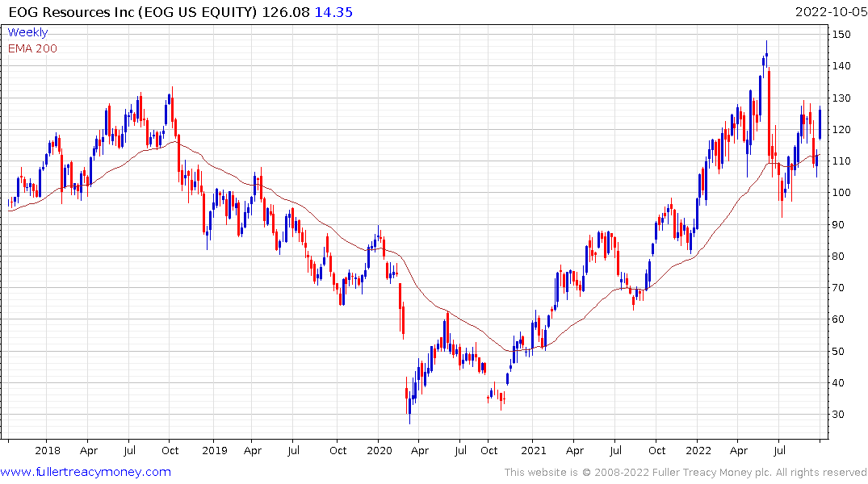Image resolution: width=868 pixels, height=484 pixels.
Task: Click the 50 price axis label
Action: point(838,351)
